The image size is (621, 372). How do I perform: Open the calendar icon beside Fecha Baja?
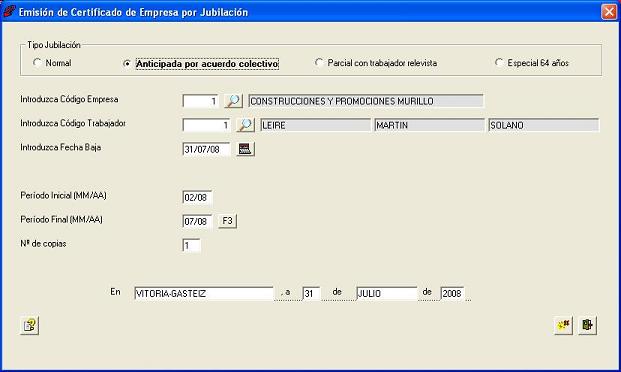tap(245, 149)
